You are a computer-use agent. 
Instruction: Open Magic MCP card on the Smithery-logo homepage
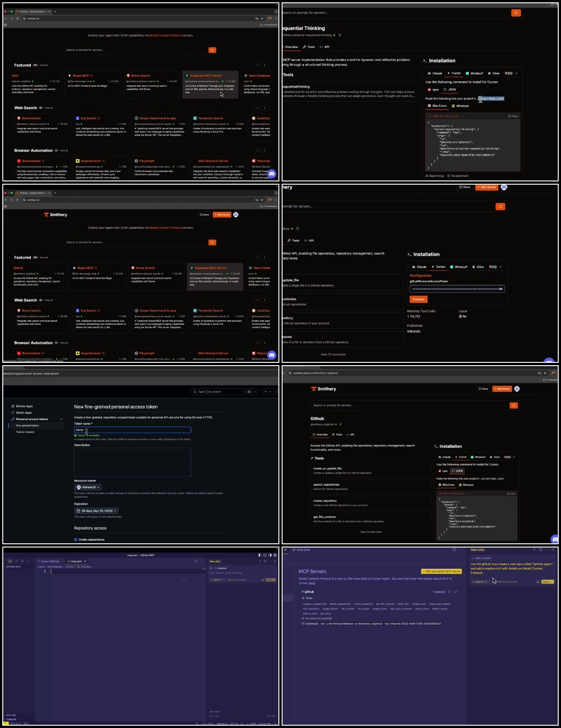pos(97,277)
